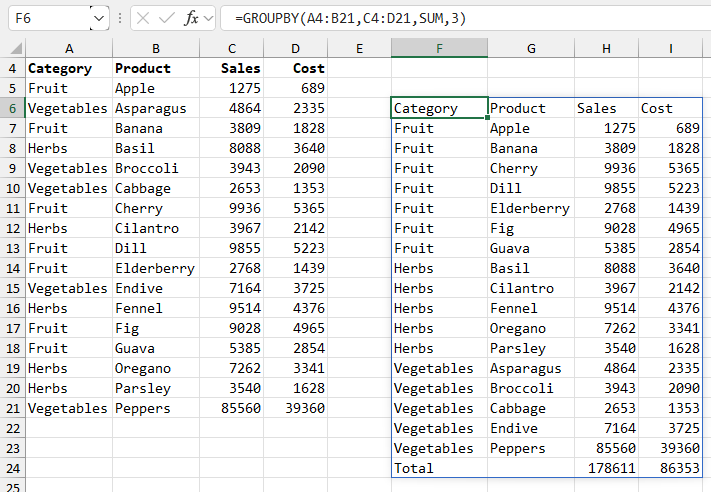Click Fruit beside Fig in column F

coord(439,228)
